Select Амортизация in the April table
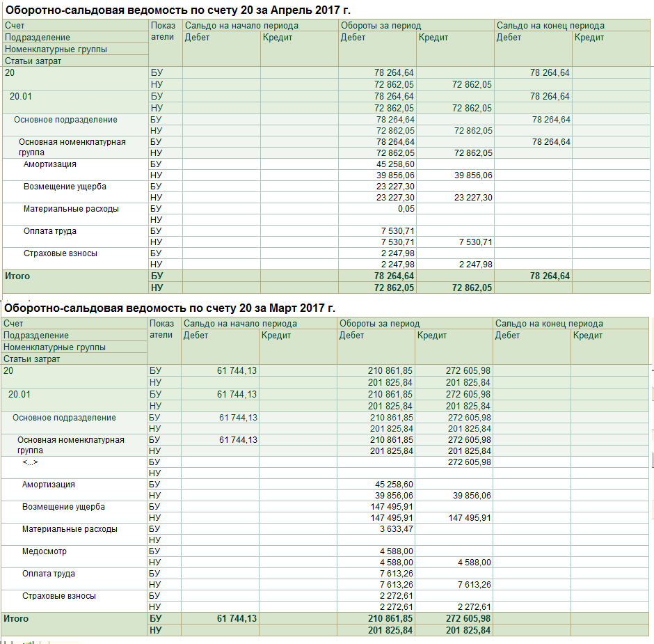Viewport: 654px width, 644px height. click(x=50, y=164)
